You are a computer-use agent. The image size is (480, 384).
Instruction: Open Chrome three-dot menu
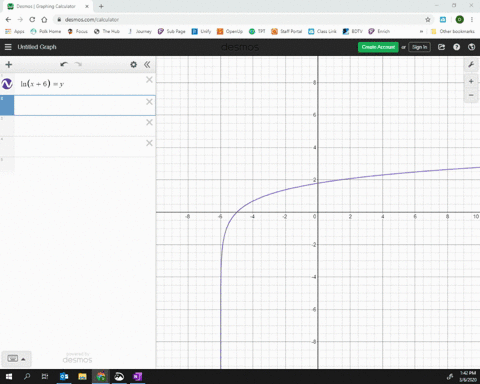tap(472, 20)
